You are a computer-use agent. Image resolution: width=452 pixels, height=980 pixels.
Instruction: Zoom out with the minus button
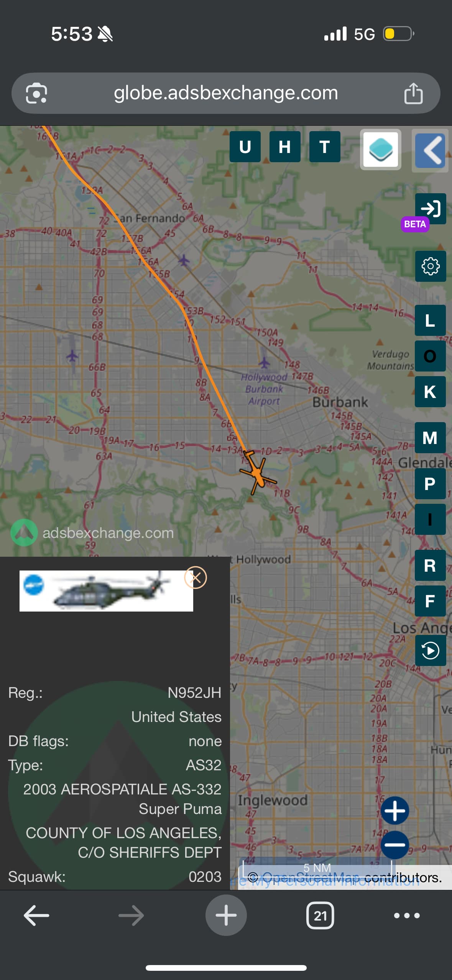395,845
